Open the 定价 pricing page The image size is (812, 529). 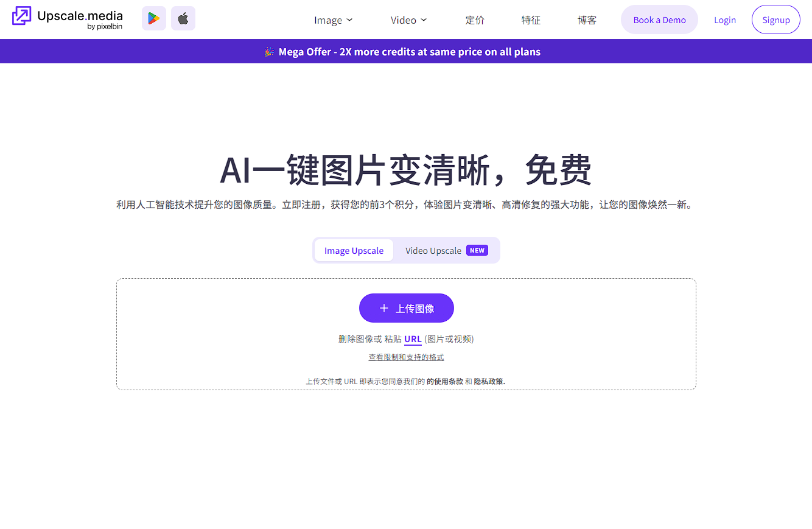click(x=475, y=20)
